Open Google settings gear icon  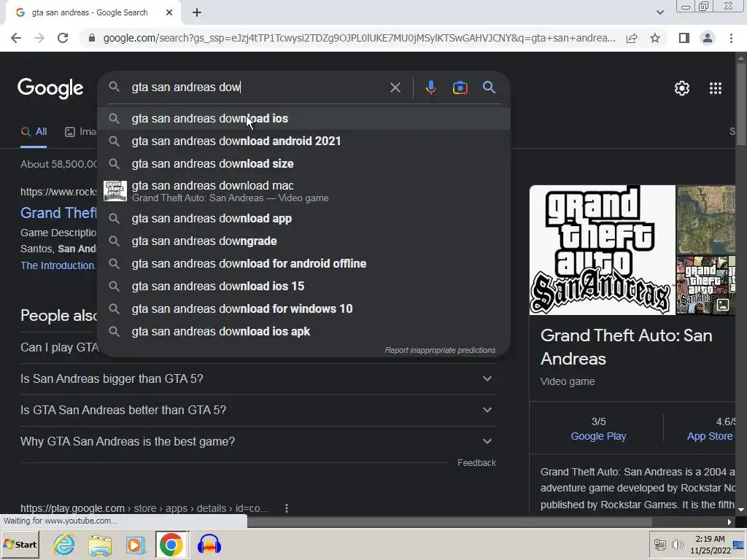[x=682, y=88]
